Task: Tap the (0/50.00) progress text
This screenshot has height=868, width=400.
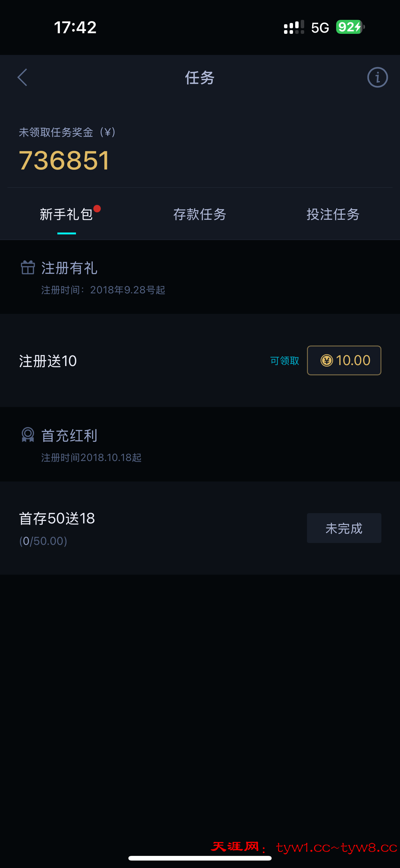Action: point(43,541)
